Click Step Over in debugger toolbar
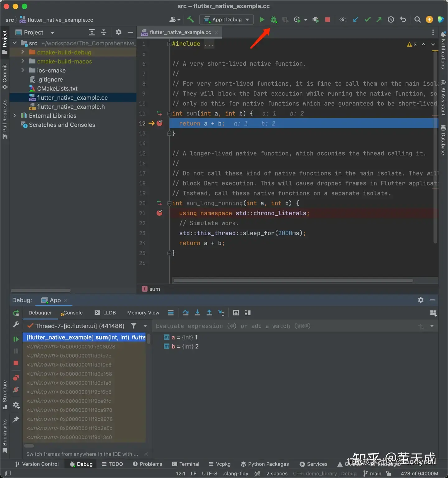 coord(186,313)
